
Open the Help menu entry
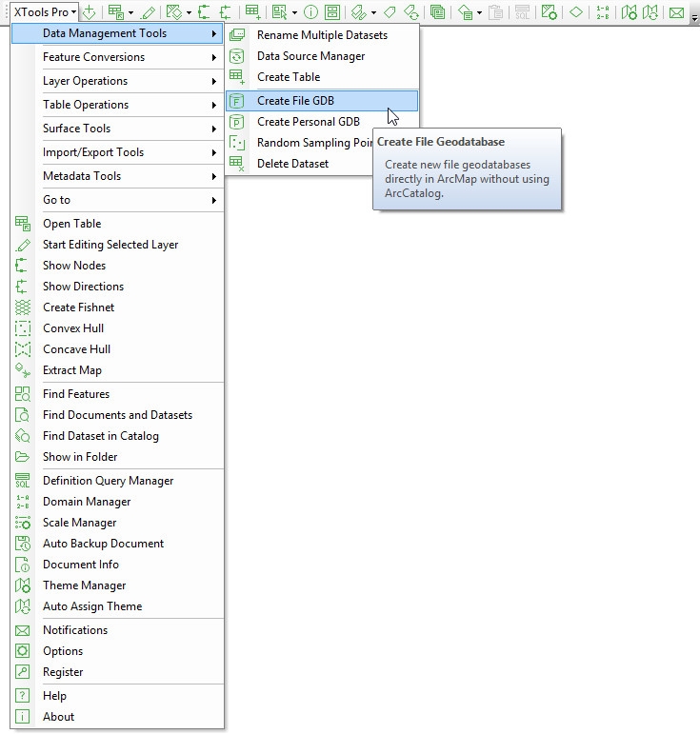(117, 696)
